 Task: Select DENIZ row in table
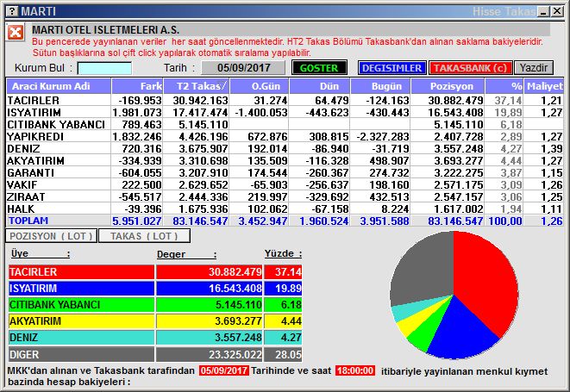pos(285,148)
